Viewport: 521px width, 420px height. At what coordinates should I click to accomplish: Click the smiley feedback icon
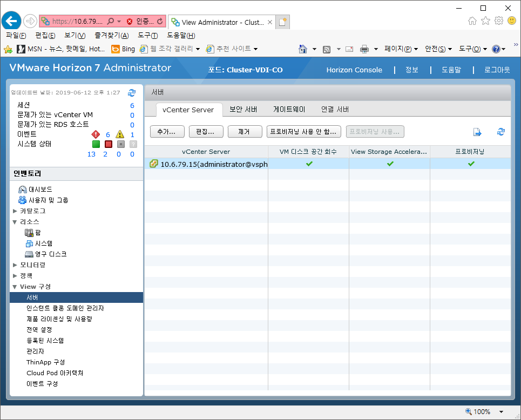click(512, 21)
